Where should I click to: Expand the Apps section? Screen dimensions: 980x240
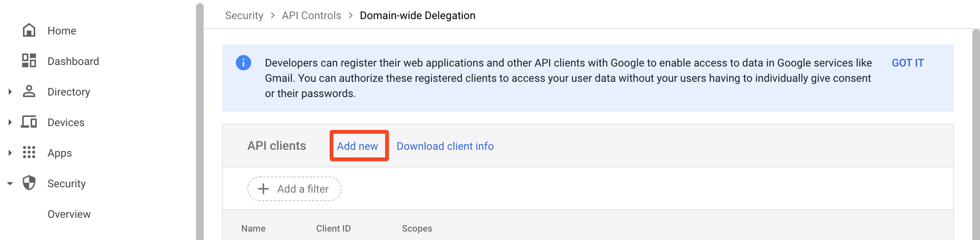click(10, 152)
